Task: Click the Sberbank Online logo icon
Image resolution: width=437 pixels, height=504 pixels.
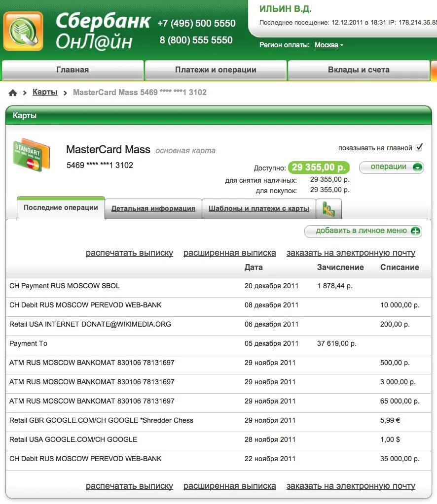Action: [23, 31]
